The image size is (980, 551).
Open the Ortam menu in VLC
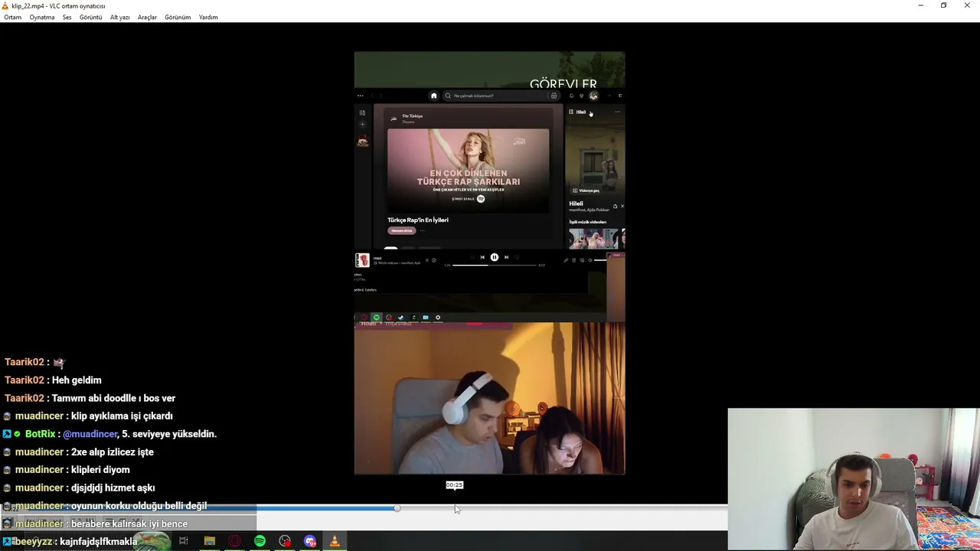(x=12, y=17)
